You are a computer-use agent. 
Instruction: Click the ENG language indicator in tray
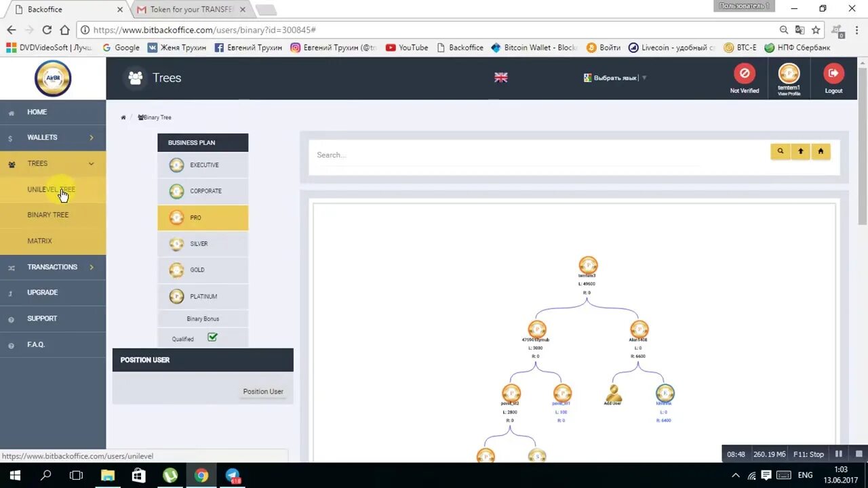point(805,476)
